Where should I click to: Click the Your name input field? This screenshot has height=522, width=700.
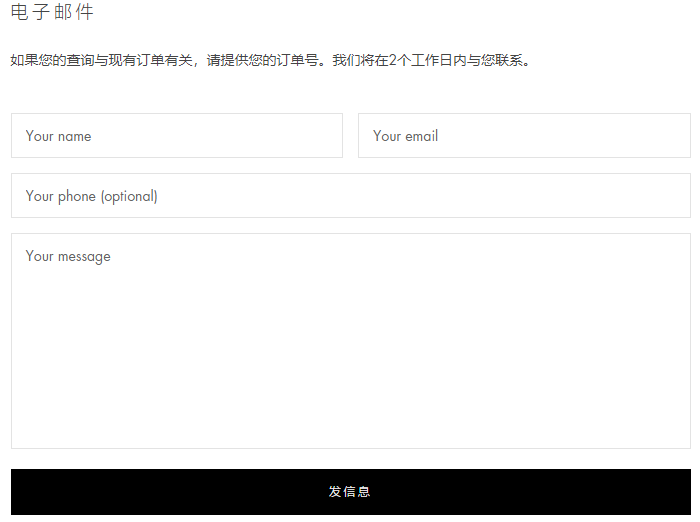(x=177, y=135)
